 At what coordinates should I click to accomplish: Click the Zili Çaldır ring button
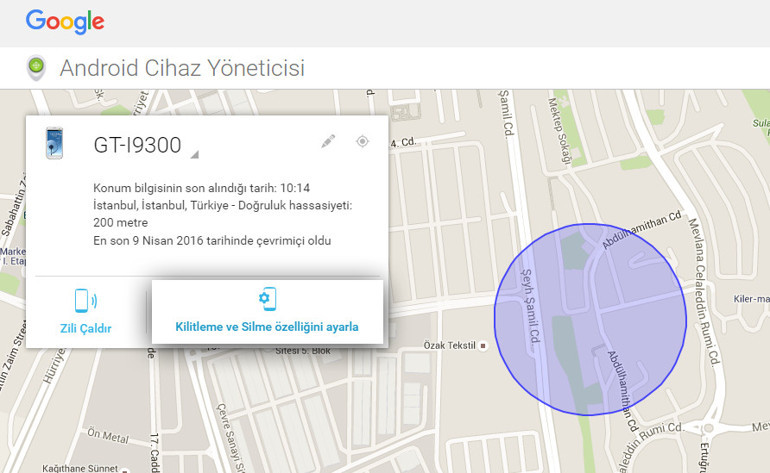pos(86,312)
